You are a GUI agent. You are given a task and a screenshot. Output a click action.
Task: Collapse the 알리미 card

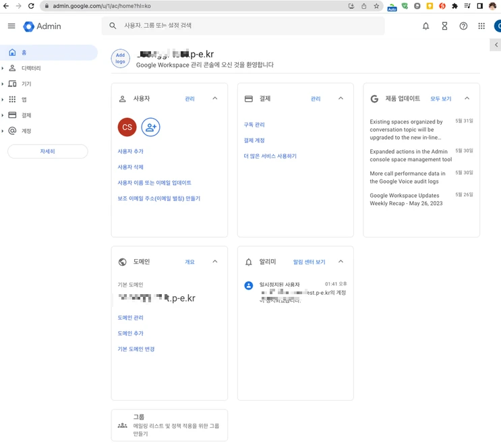[341, 262]
